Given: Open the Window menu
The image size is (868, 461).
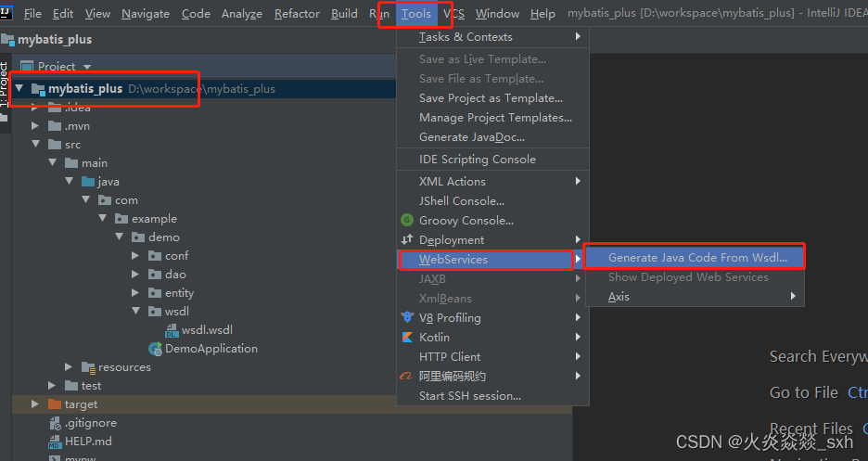Looking at the screenshot, I should tap(497, 13).
